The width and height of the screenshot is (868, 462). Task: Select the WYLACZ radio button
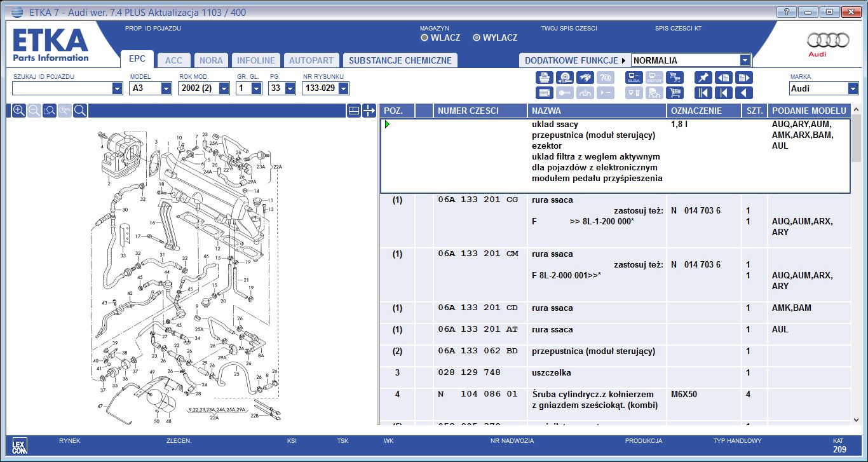(x=477, y=37)
